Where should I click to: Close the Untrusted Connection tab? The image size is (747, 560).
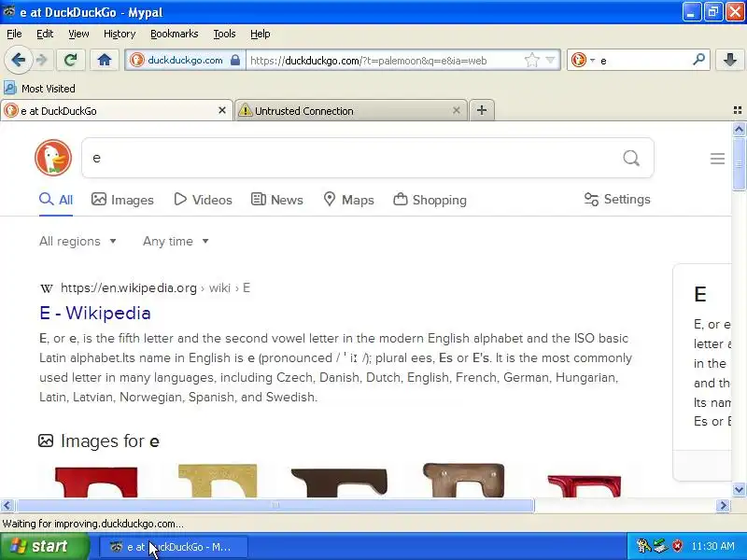click(x=456, y=110)
